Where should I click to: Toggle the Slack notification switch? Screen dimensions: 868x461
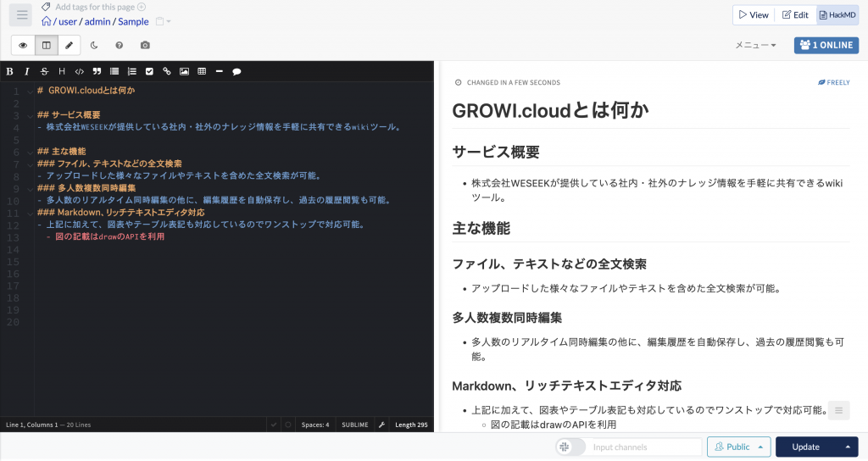[570, 447]
